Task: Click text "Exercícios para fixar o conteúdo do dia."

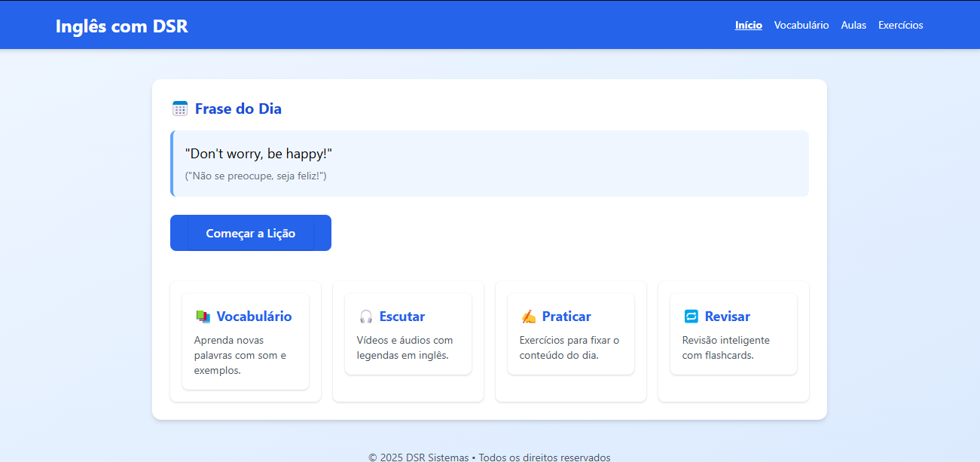Action: 569,347
